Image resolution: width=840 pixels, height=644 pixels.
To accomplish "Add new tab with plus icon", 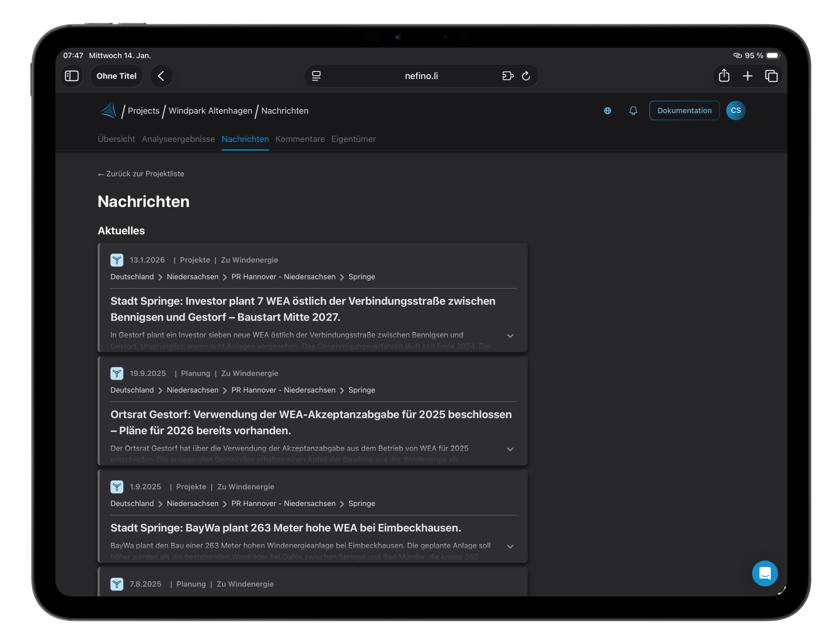I will coord(748,76).
